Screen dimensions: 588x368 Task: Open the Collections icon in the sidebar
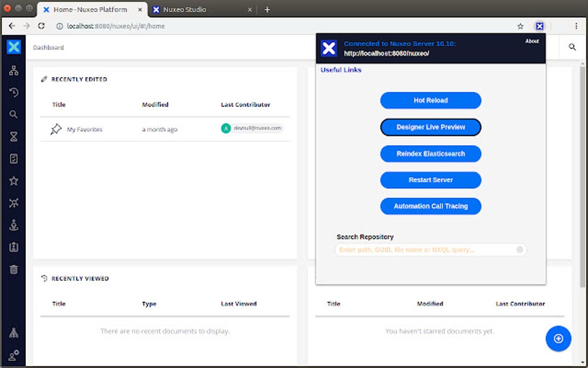click(x=13, y=202)
